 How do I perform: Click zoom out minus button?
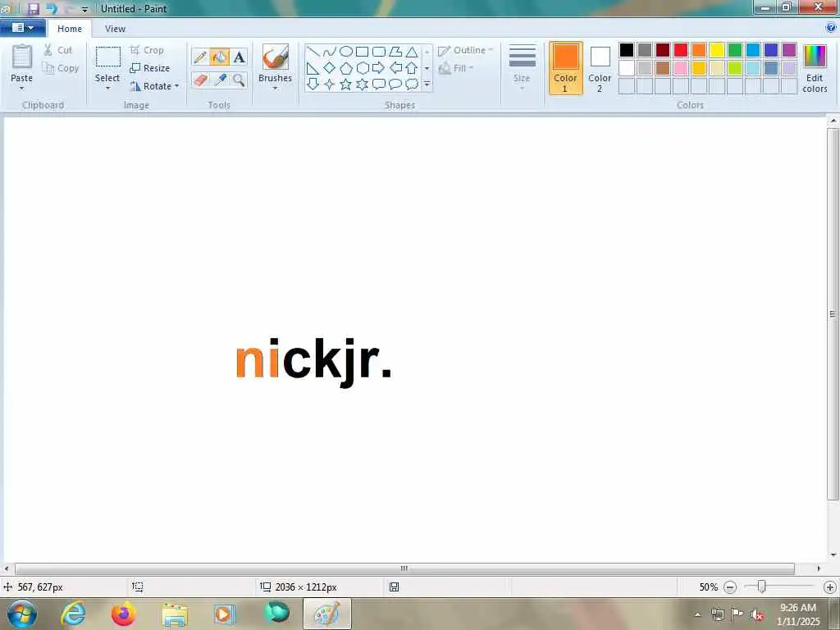pos(730,587)
